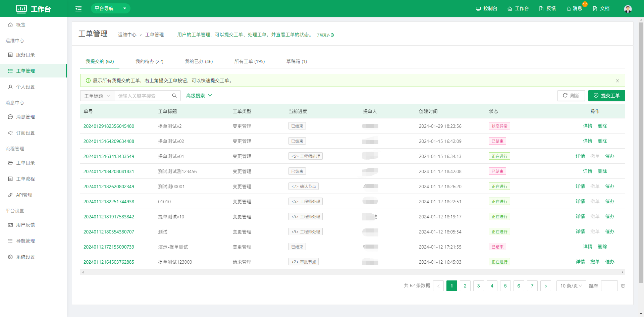Click the 跳至 page number input
644x317 pixels.
pos(609,286)
